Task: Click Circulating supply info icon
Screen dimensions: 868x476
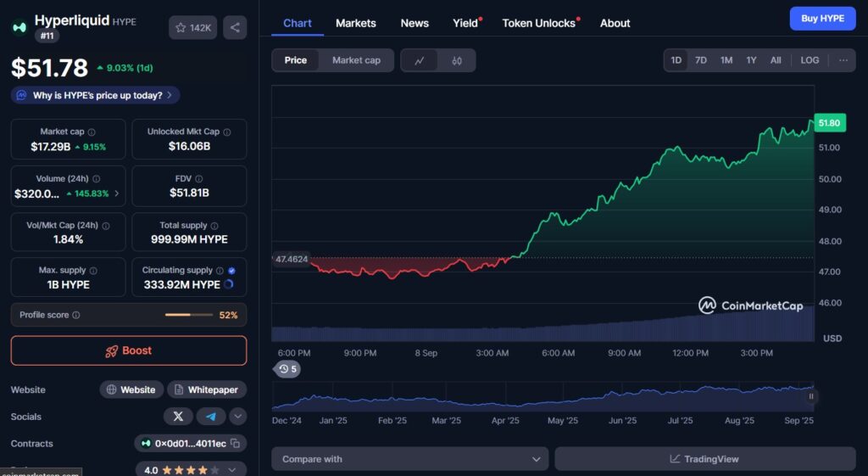Action: coord(220,271)
